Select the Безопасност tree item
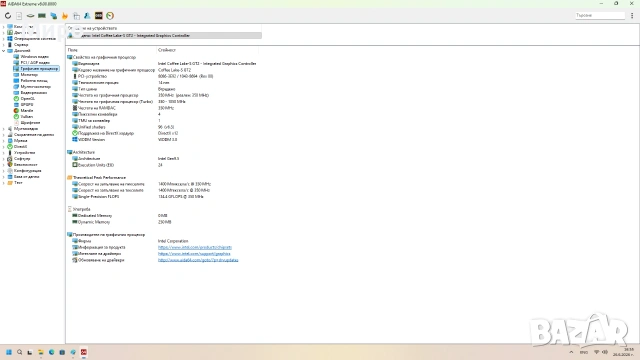 pyautogui.click(x=26, y=164)
